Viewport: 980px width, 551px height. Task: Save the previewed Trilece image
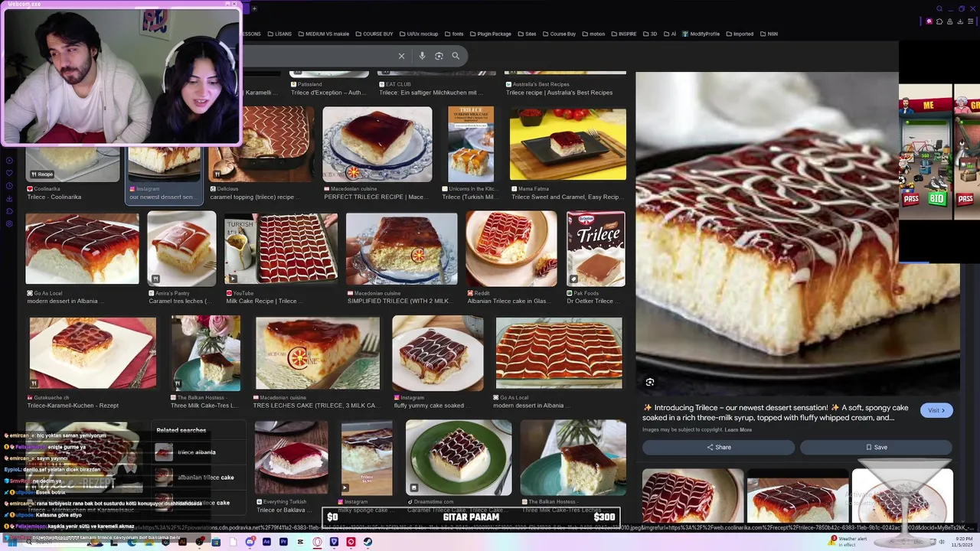point(877,447)
